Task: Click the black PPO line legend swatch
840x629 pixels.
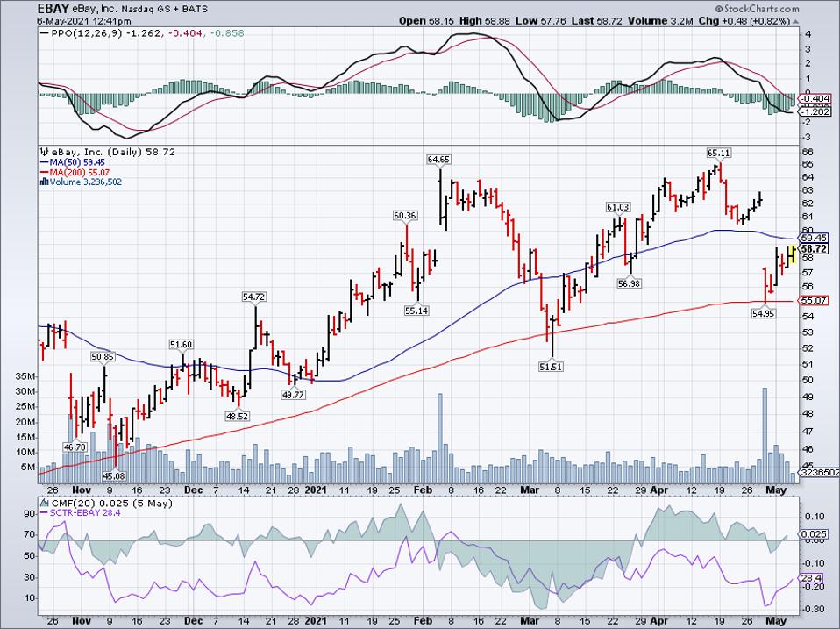Action: pyautogui.click(x=44, y=33)
